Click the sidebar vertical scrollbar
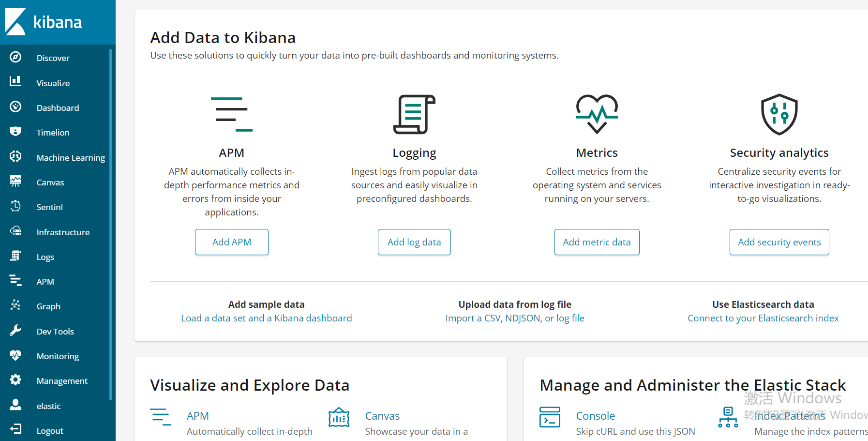868x441 pixels. pyautogui.click(x=111, y=225)
